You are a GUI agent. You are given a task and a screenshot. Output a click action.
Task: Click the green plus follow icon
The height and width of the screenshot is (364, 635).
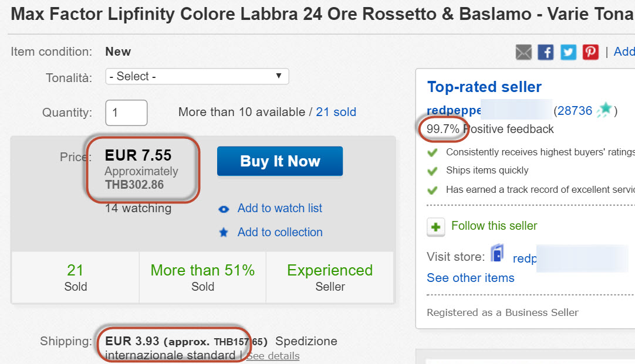point(435,227)
